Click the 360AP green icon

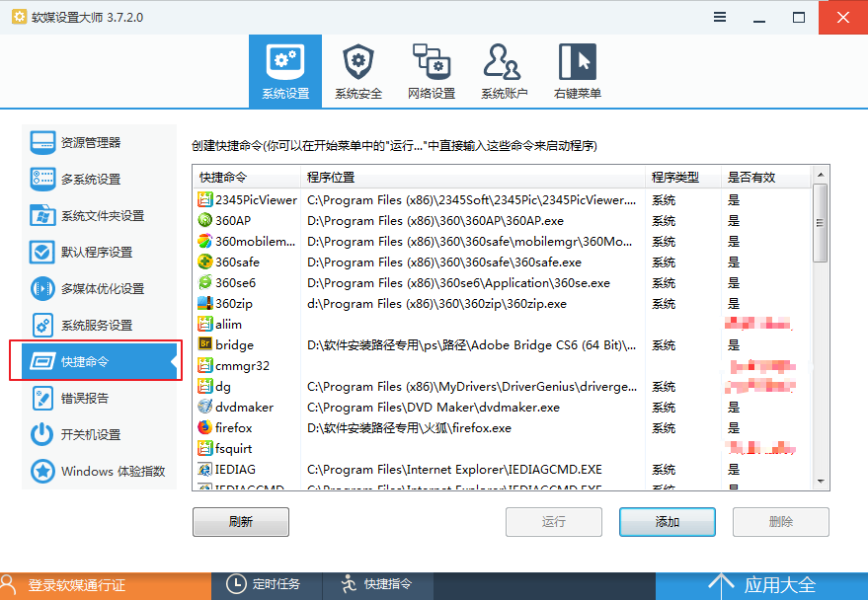click(x=205, y=220)
